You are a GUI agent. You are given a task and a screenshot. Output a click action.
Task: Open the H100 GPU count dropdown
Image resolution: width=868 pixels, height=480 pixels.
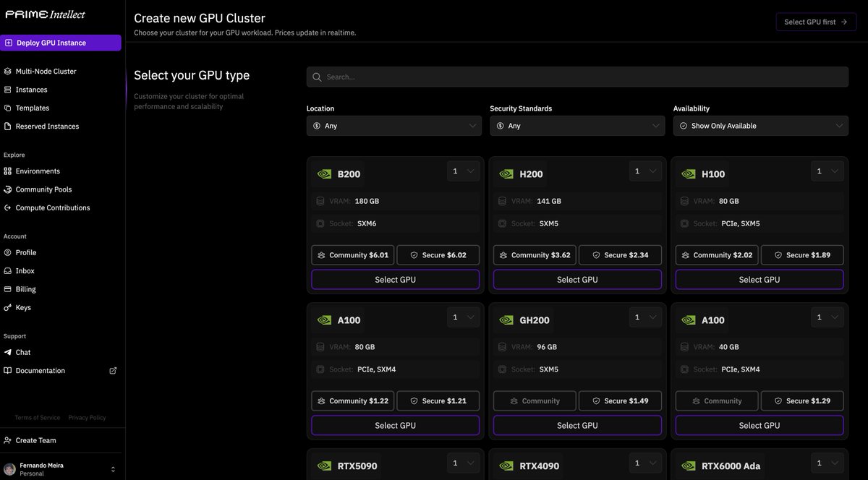click(827, 171)
